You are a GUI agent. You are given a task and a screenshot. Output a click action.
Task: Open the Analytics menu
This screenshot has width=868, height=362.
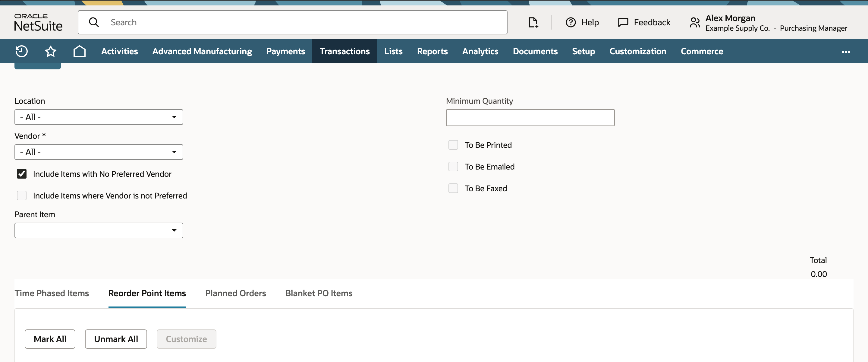pos(480,51)
